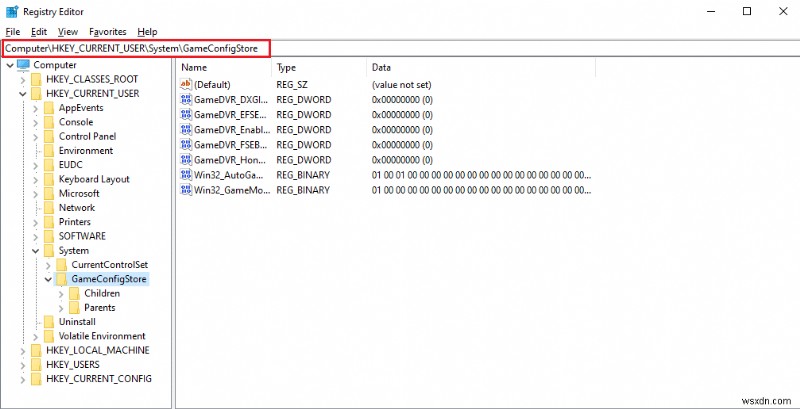Collapse the Computer root node
800x409 pixels.
pos(10,65)
